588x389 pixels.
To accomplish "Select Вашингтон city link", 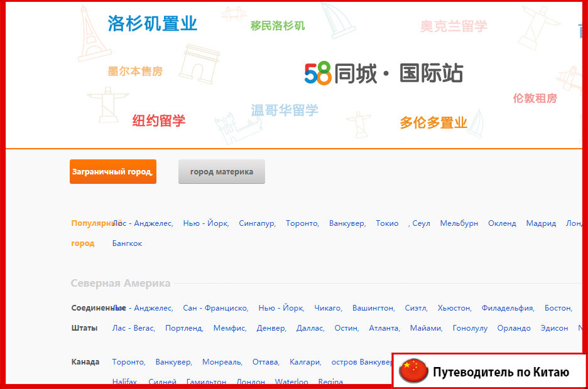I will [x=374, y=308].
